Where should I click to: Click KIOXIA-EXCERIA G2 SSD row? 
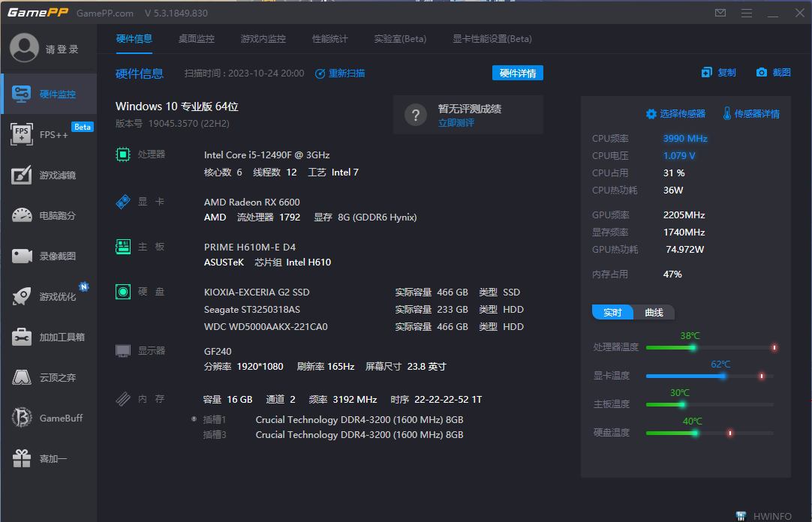363,292
